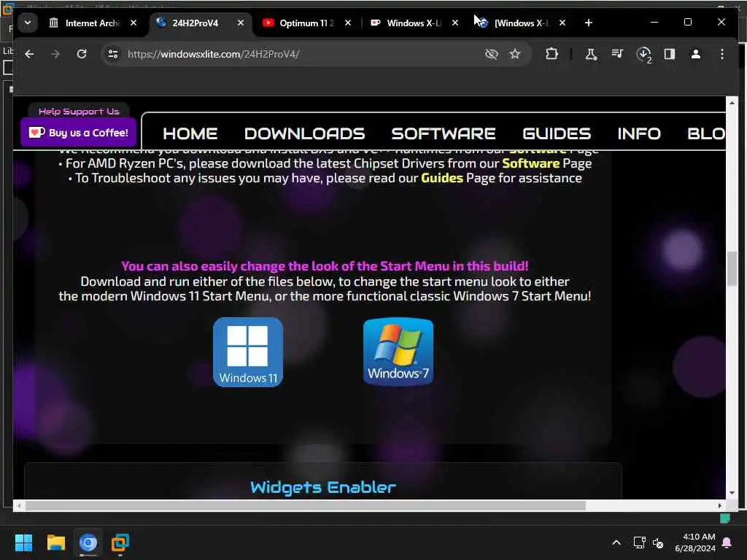Click the horizontal scrollbar right arrow

(x=720, y=506)
